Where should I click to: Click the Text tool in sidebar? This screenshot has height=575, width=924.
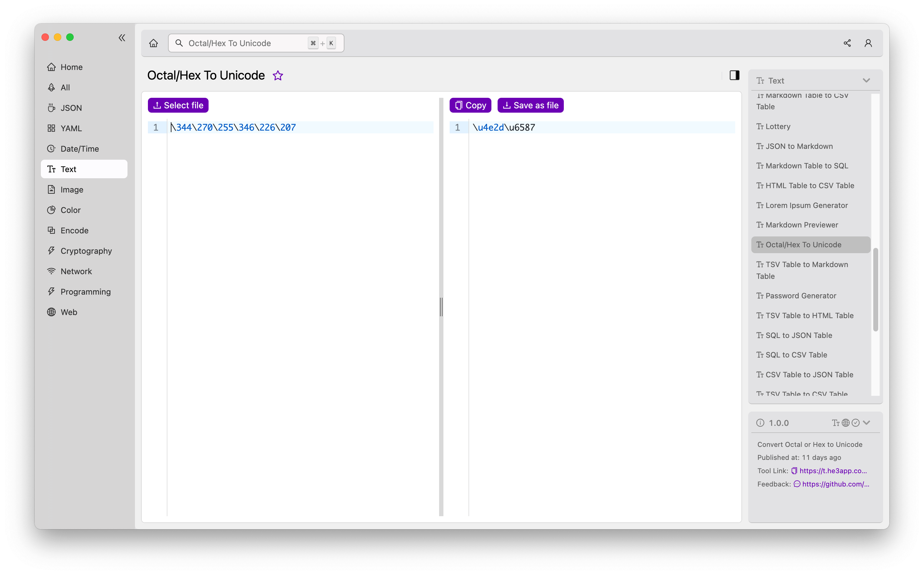point(68,169)
